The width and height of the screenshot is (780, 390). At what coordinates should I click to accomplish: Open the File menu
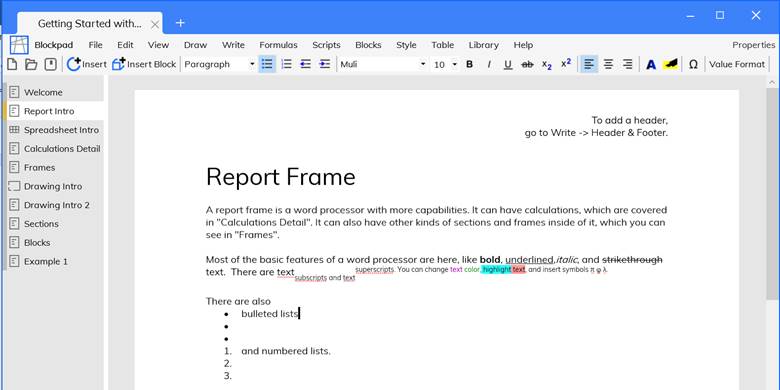(96, 45)
